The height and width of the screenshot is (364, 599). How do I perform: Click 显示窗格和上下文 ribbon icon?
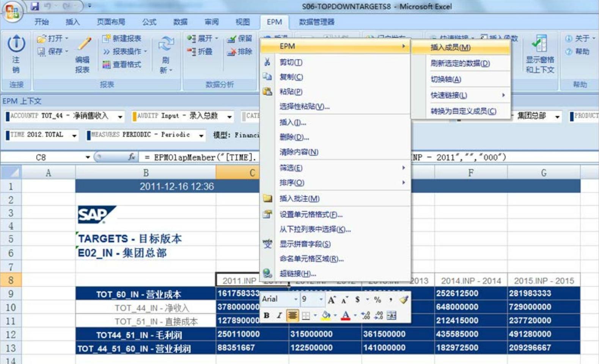tap(539, 43)
